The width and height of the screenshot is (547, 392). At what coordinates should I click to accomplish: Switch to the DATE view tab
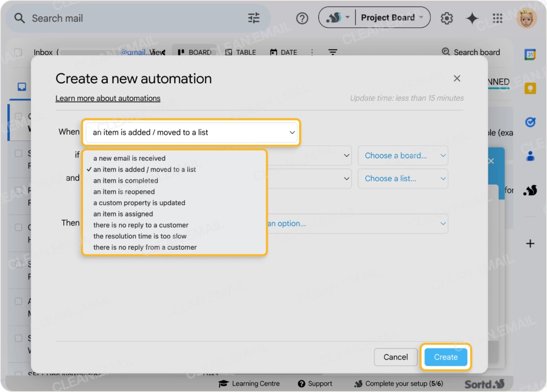(283, 52)
